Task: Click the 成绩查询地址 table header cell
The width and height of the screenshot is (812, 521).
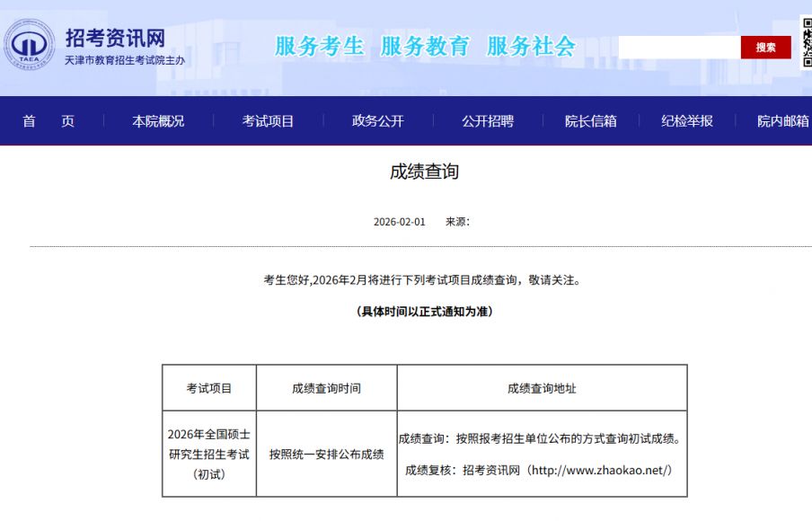Action: (543, 388)
